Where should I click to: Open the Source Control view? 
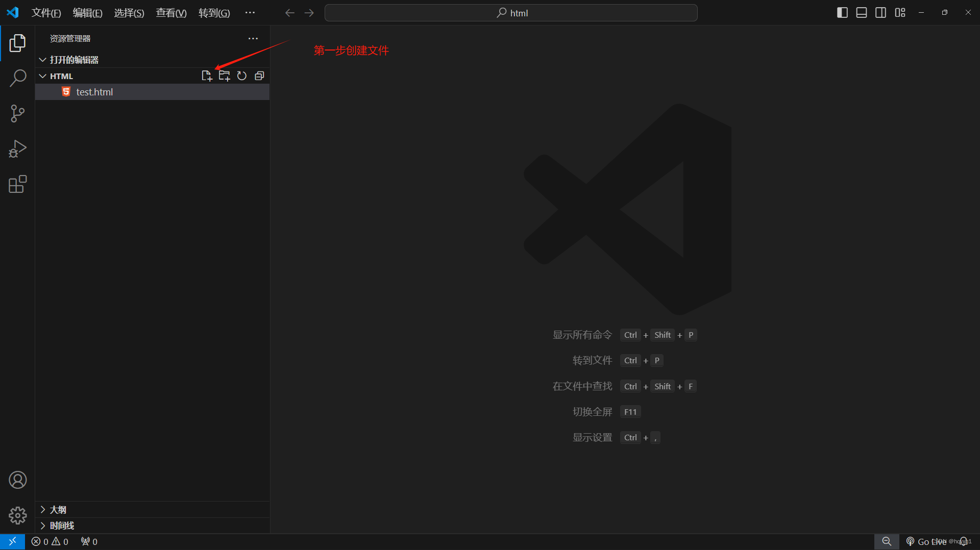coord(17,113)
